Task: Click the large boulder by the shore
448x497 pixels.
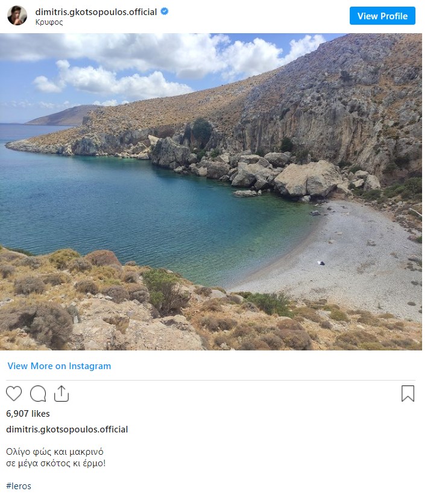Action: 307,179
